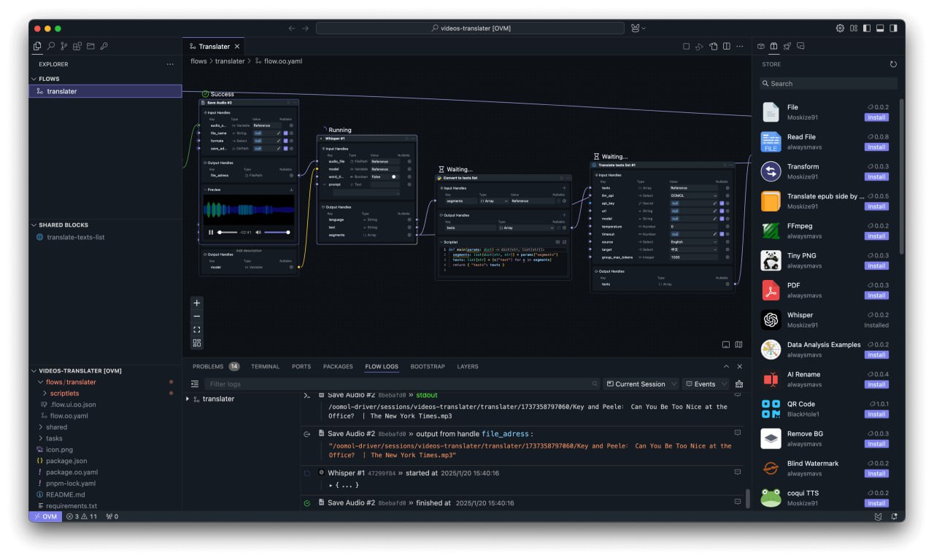Mute the audio preview speaker icon

coord(258,233)
